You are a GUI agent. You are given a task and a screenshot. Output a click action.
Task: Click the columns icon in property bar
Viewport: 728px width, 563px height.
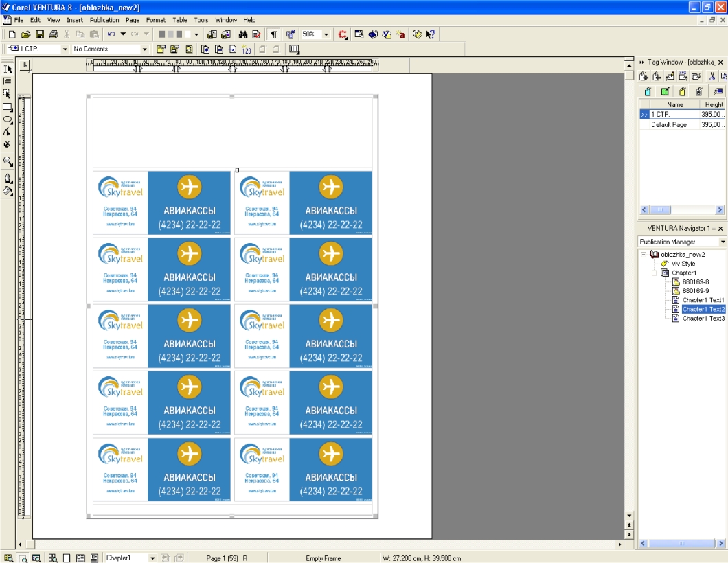point(294,49)
